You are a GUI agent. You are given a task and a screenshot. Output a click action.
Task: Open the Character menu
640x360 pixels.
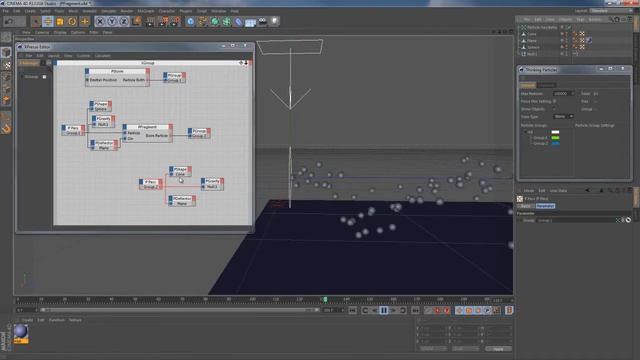(167, 11)
